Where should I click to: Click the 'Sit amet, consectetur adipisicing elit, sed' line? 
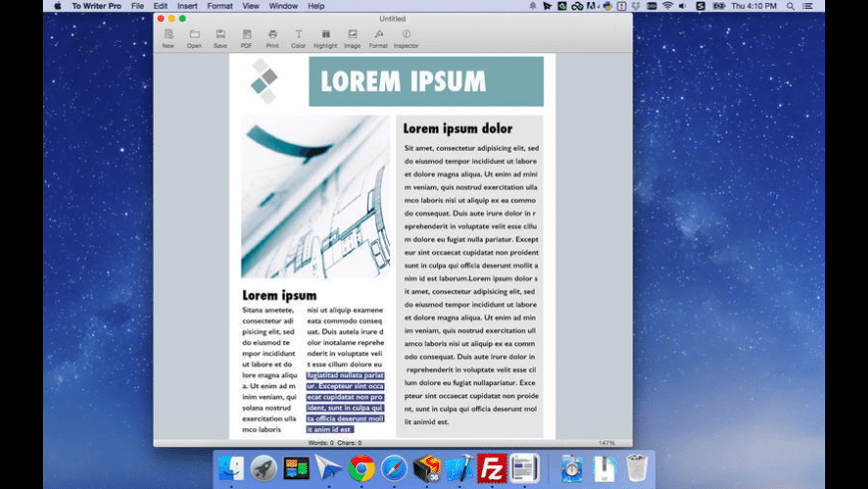coord(471,149)
